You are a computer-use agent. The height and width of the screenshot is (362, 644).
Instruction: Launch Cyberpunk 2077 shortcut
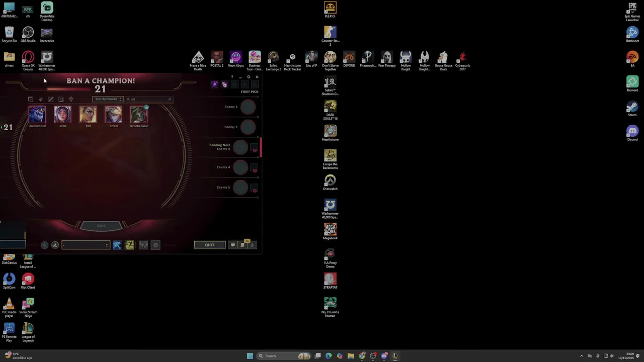point(462,61)
